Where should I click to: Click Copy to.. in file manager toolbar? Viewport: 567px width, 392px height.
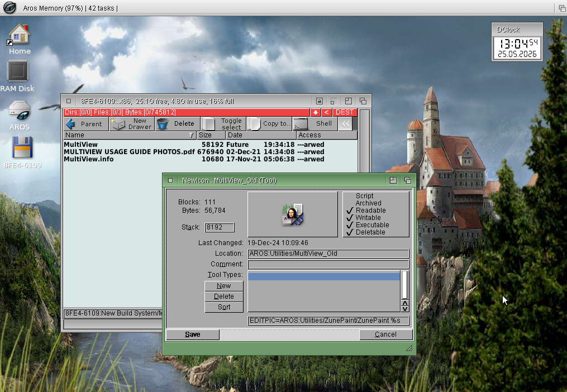click(x=269, y=123)
